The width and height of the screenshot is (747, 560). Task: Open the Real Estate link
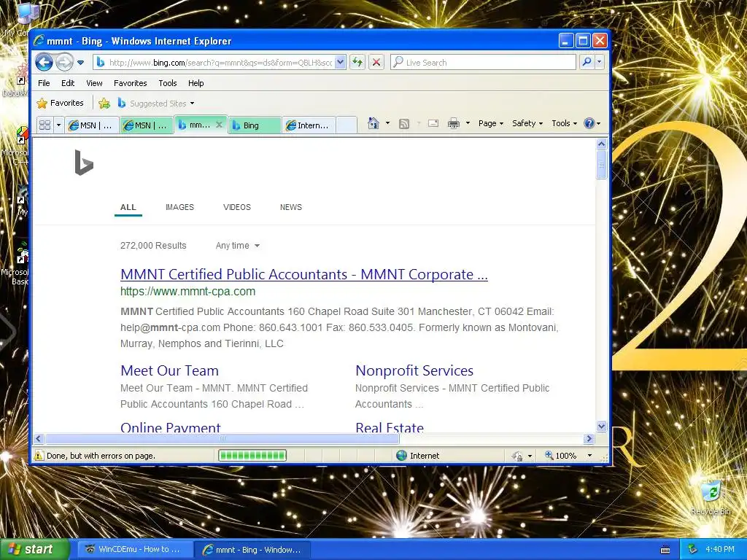(390, 427)
